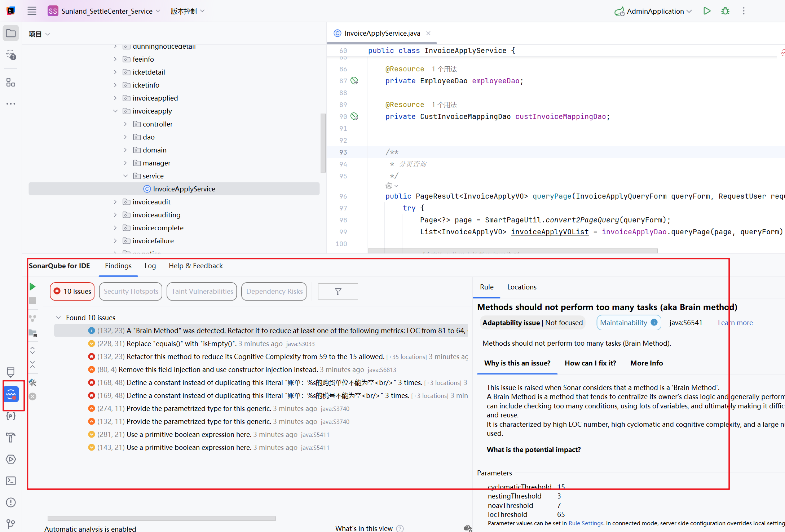Analyze all project files in SonarQube

(x=32, y=333)
